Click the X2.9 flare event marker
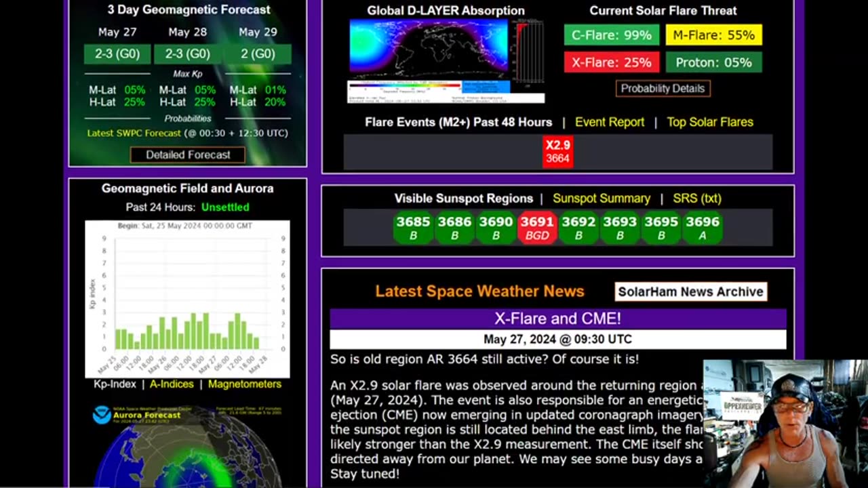The height and width of the screenshot is (488, 868). pyautogui.click(x=557, y=151)
